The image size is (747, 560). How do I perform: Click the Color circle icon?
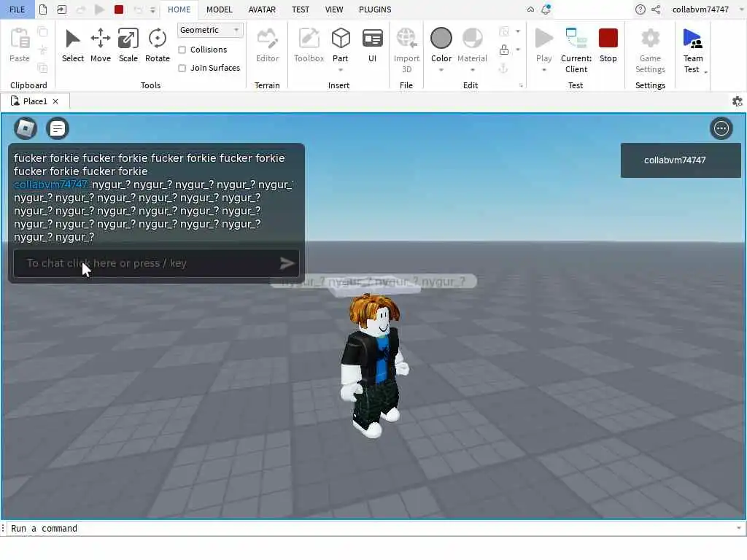coord(441,38)
